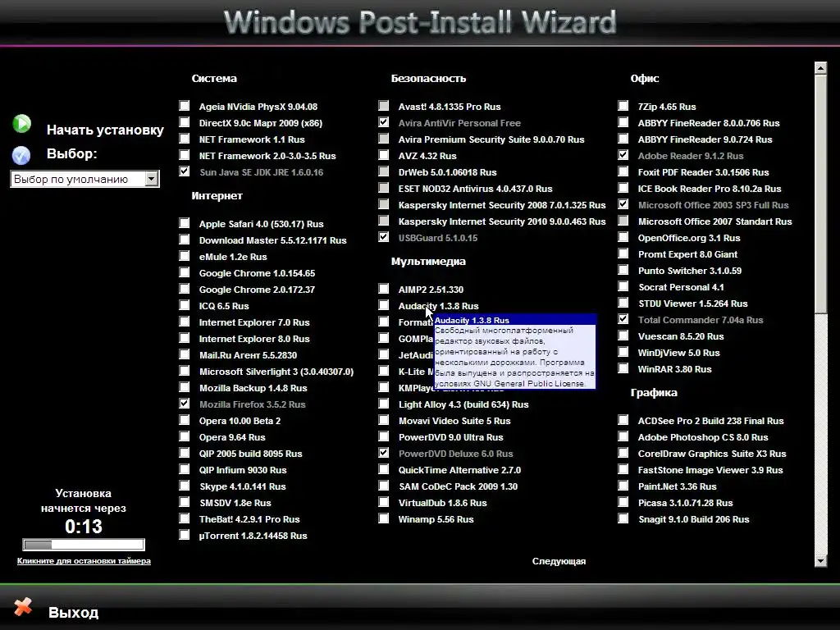Uncheck Avira AntiVir Personal Free checkbox
The height and width of the screenshot is (630, 840).
[x=384, y=122]
